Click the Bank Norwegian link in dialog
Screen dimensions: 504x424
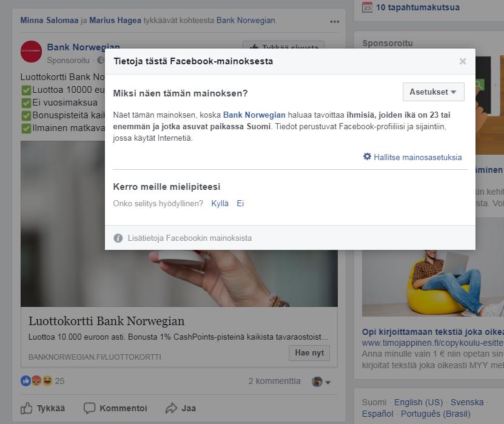[254, 115]
